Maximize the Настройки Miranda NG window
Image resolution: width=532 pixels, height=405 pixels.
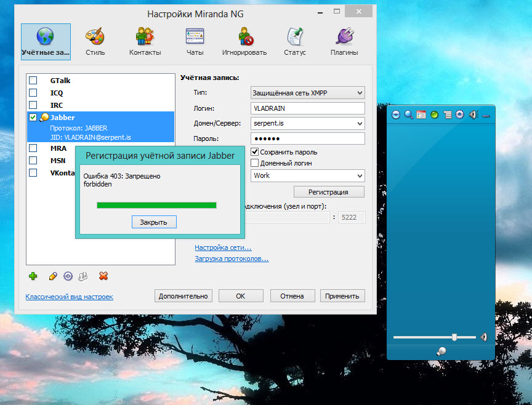(337, 11)
